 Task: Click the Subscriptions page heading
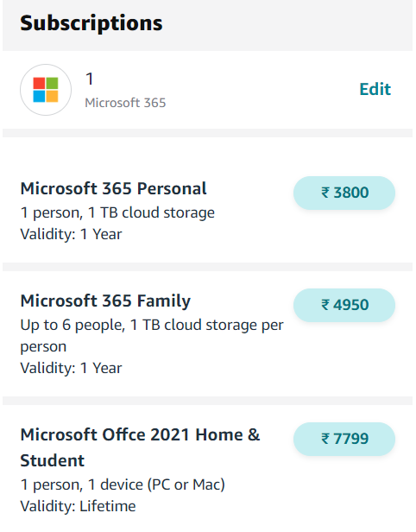(91, 23)
